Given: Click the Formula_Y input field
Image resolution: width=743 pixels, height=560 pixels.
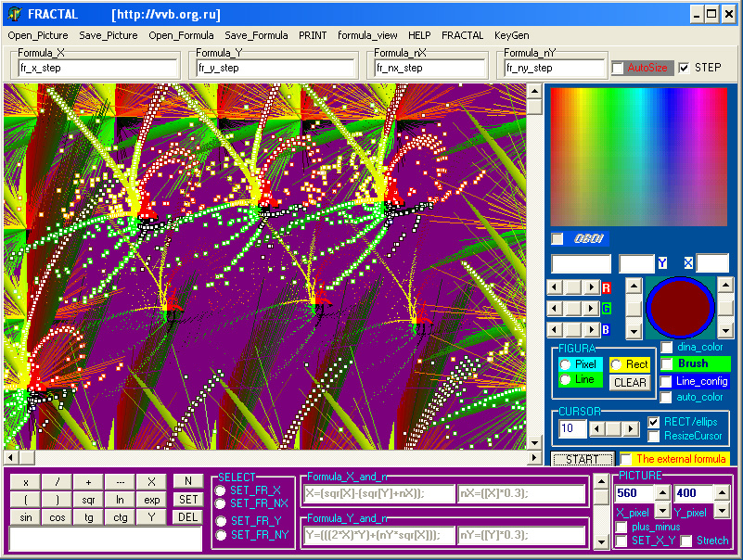Looking at the screenshot, I should [275, 69].
